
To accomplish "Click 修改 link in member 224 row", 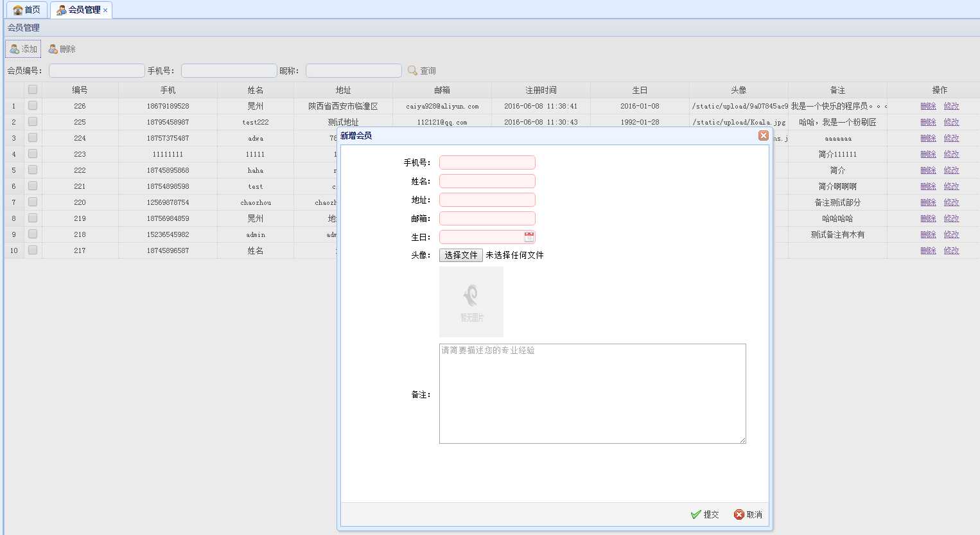I will 951,138.
